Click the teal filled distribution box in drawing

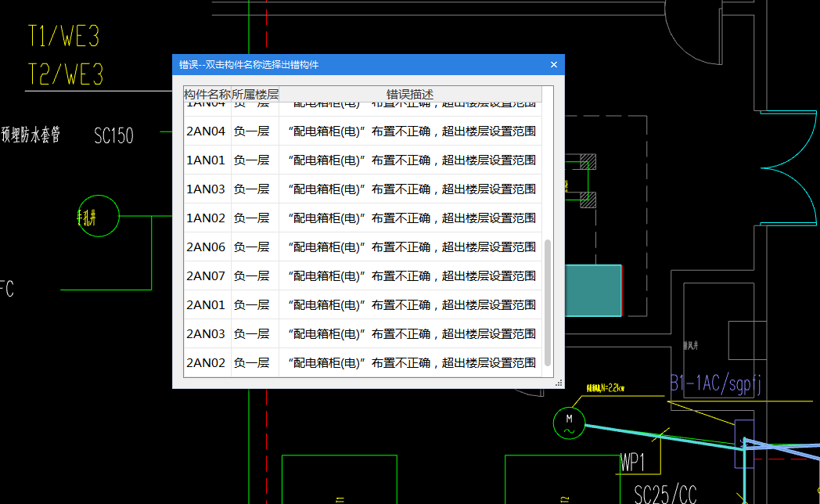[x=593, y=290]
